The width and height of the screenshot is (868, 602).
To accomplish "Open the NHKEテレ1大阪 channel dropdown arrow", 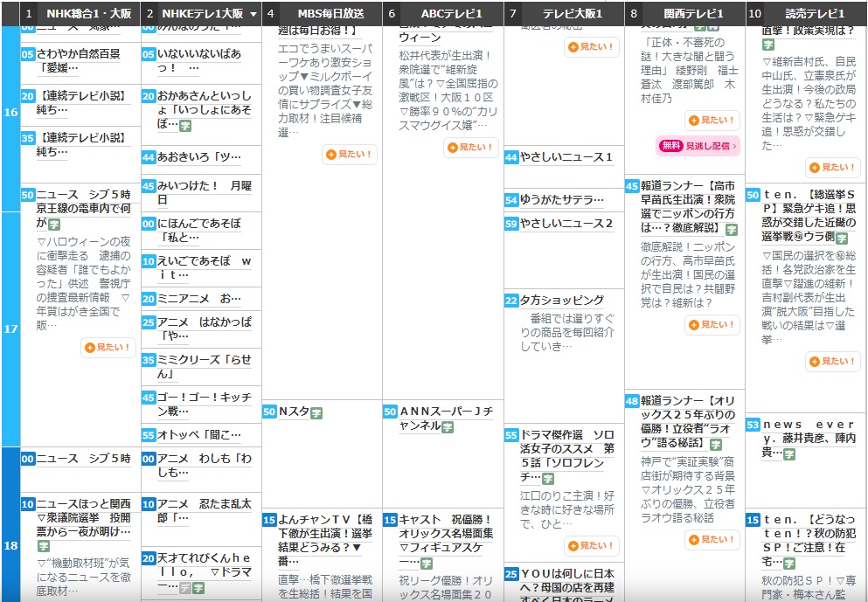I will point(253,14).
